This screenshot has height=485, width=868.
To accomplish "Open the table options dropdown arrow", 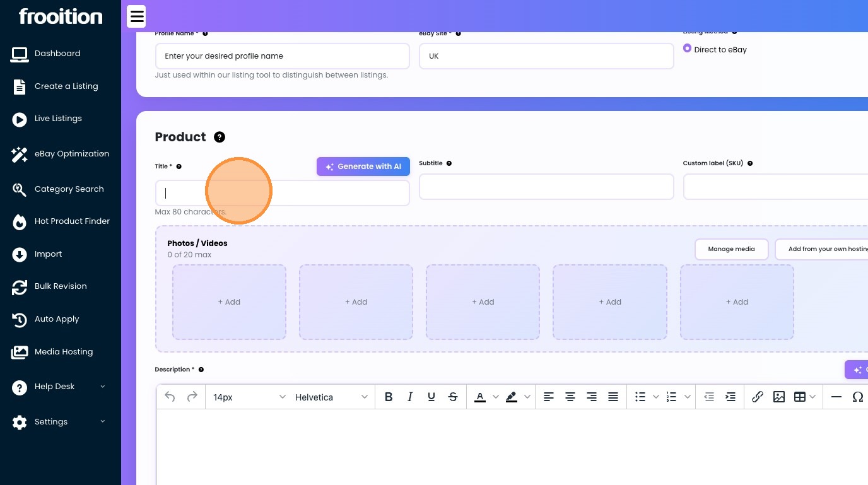I will click(812, 397).
